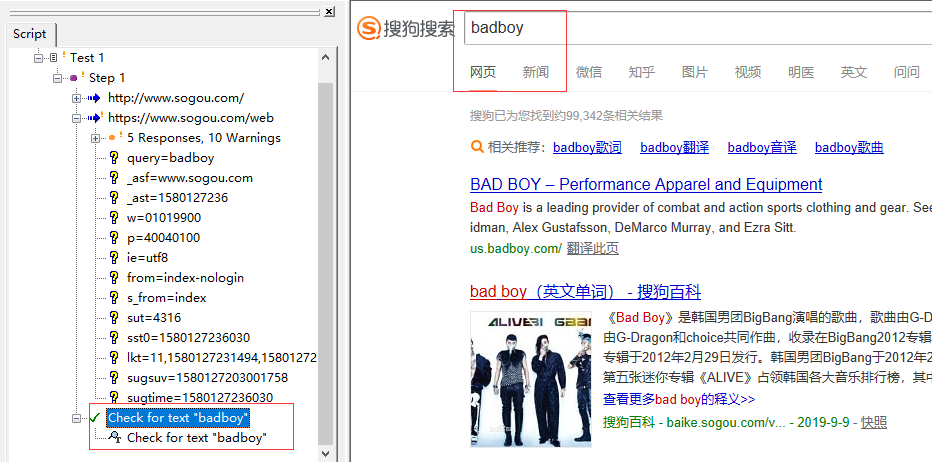Open the 快照 cached snapshot link
This screenshot has height=462, width=932.
(874, 422)
